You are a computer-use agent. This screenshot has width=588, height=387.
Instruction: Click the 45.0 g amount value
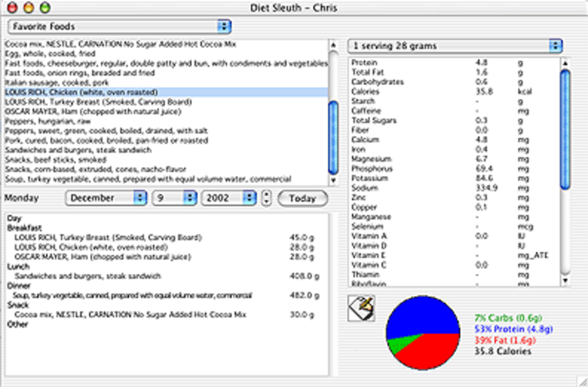pyautogui.click(x=302, y=238)
